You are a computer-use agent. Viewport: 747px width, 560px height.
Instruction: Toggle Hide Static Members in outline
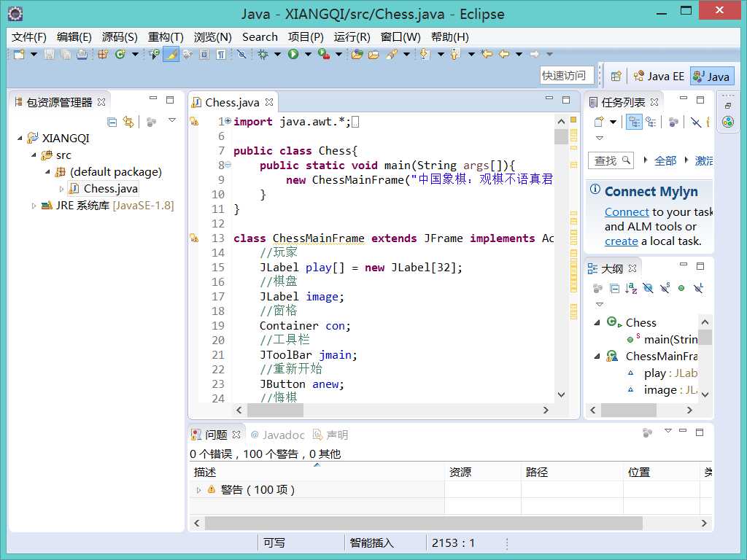[x=665, y=288]
